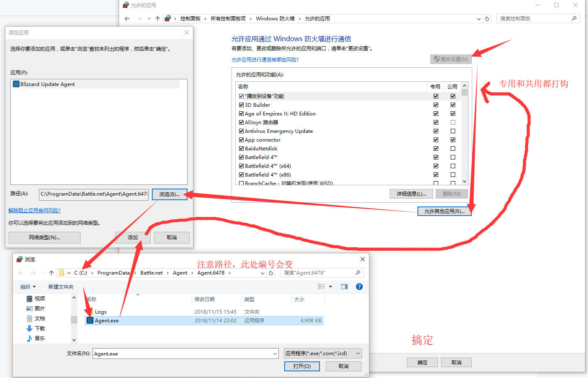588x378 pixels.
Task: Toggle Antivirus Emergency Update private checkbox
Action: click(x=436, y=131)
